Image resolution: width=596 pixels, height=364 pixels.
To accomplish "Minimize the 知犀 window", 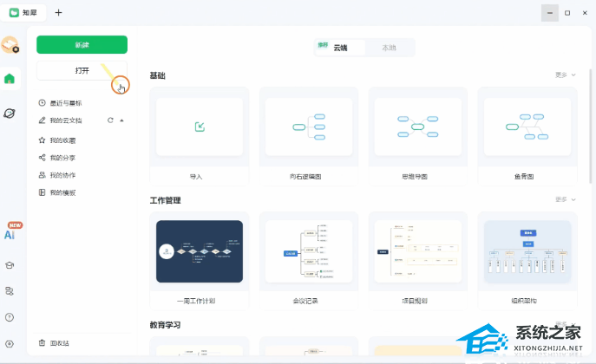I will click(x=550, y=13).
